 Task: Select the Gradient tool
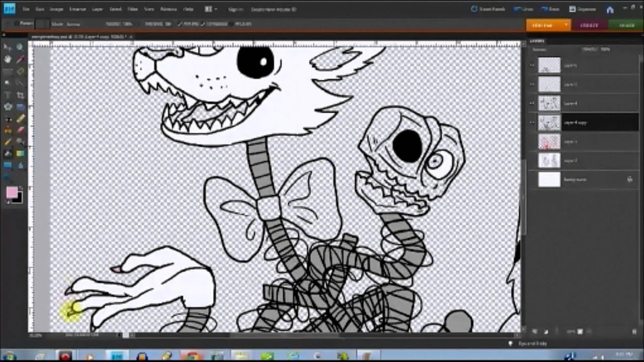click(x=20, y=153)
